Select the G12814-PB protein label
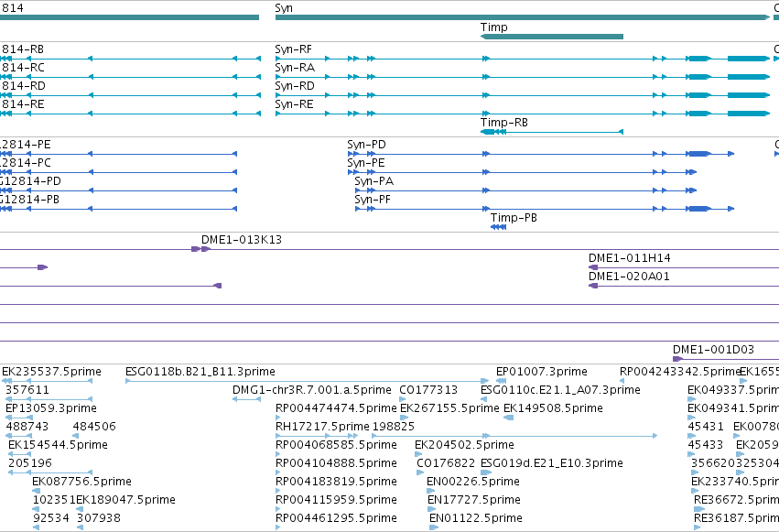Image resolution: width=779 pixels, height=532 pixels. tap(30, 200)
